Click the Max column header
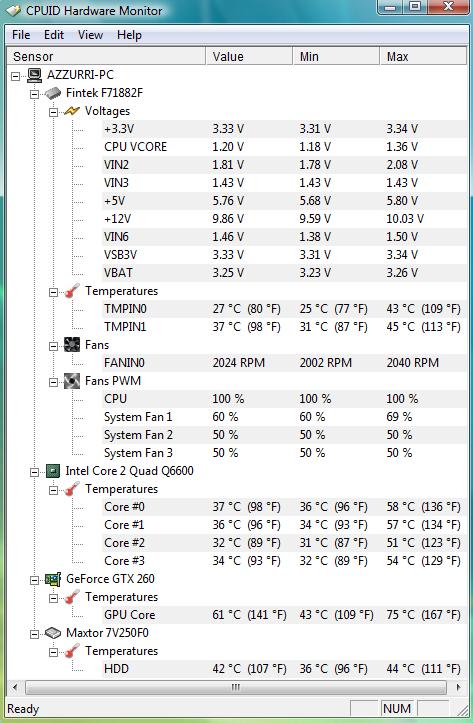 pyautogui.click(x=423, y=56)
